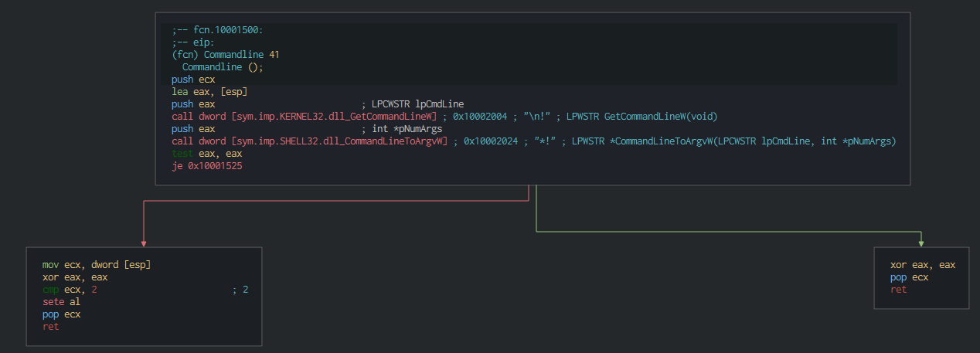Viewport: 980px width, 353px height.
Task: Click the 'Commandline ();' signature line
Action: point(223,66)
